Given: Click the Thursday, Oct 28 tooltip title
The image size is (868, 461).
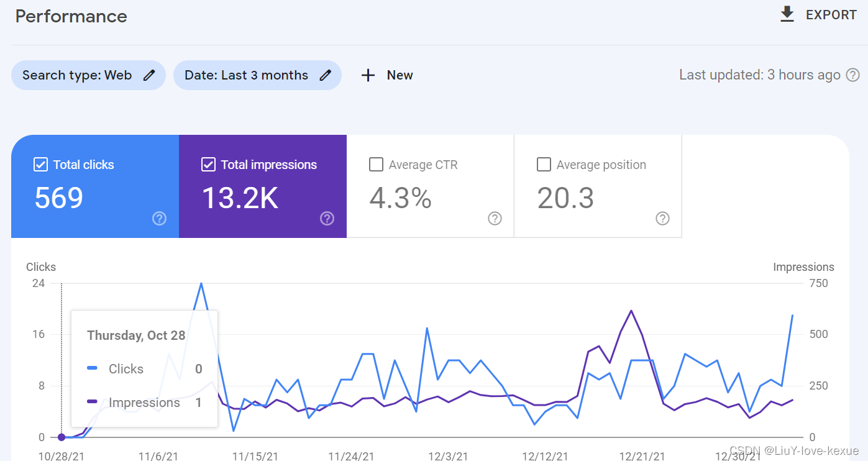Looking at the screenshot, I should point(136,335).
